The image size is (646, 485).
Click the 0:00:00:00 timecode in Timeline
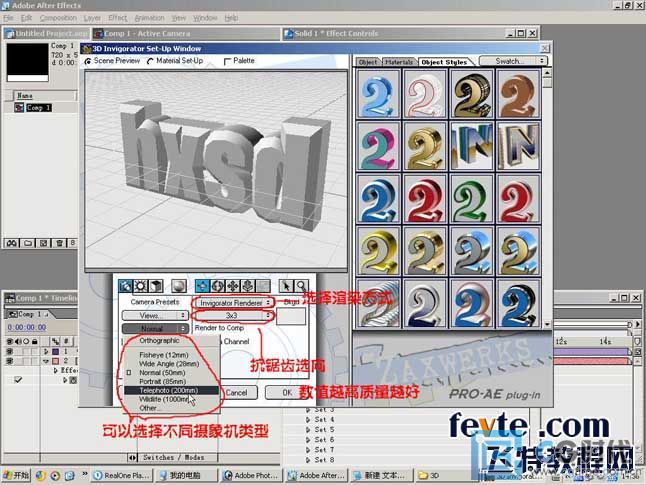27,328
